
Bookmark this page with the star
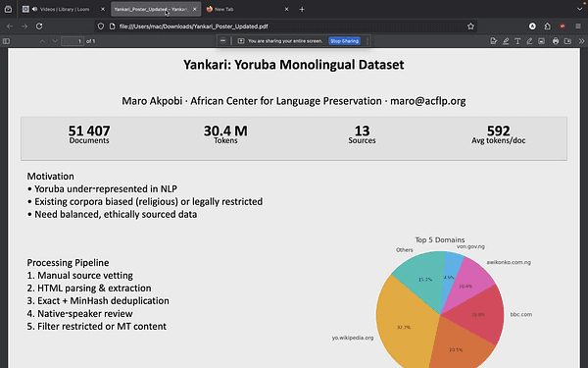point(470,26)
